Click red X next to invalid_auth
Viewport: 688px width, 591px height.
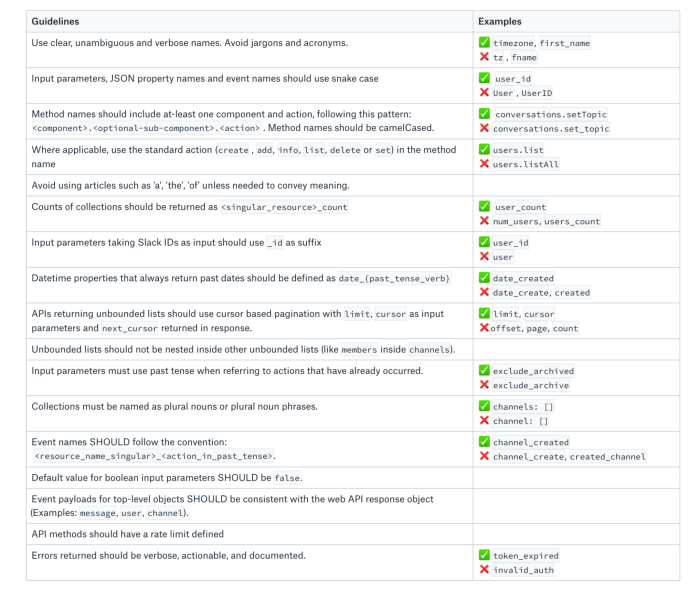pos(484,570)
